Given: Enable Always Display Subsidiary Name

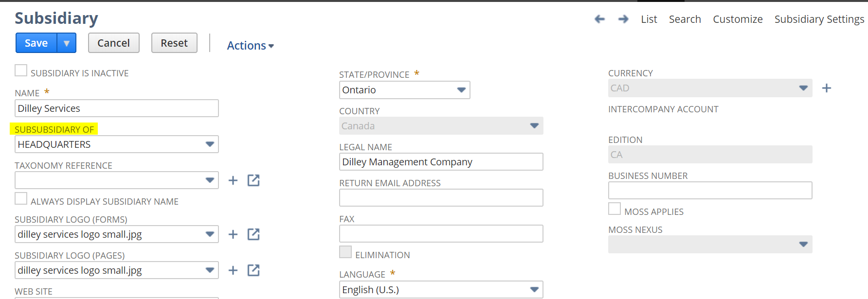Looking at the screenshot, I should click(21, 198).
